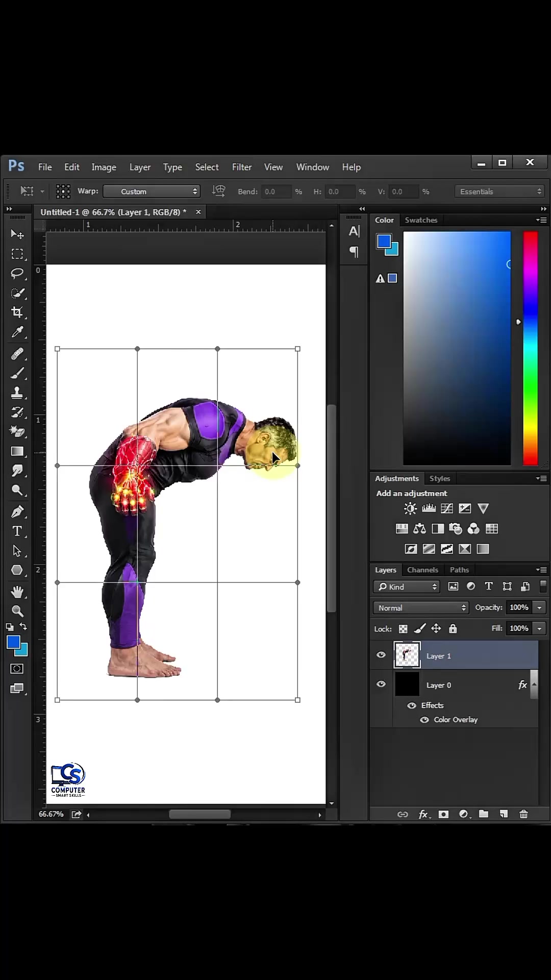The width and height of the screenshot is (551, 980).
Task: Hide Layer 0 visibility eye
Action: 381,684
